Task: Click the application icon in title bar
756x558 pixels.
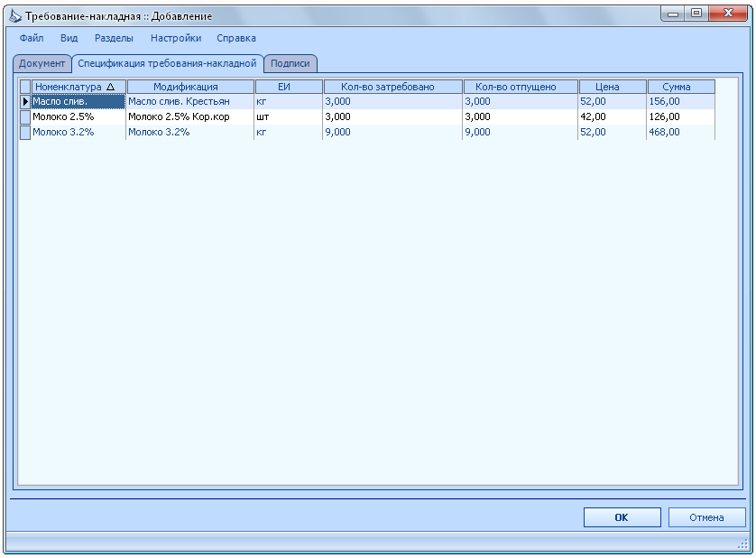Action: pos(15,16)
